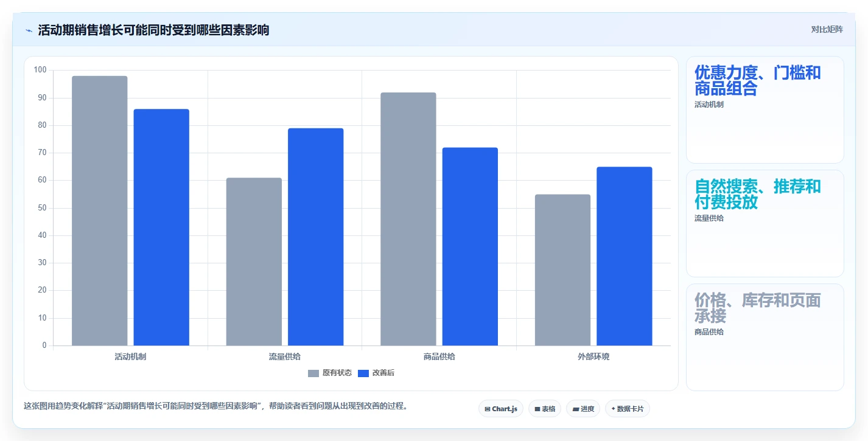Click the chart title 活动期销售增长可能同时受到哪些因素影响

pyautogui.click(x=153, y=30)
